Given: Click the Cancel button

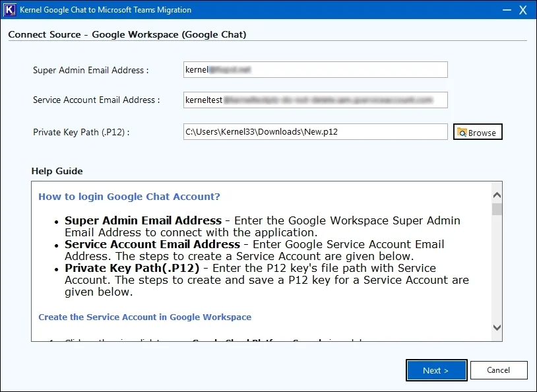Looking at the screenshot, I should [499, 370].
